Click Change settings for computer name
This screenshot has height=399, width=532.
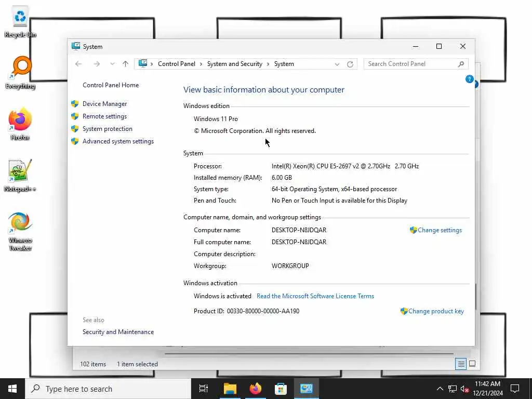pyautogui.click(x=440, y=230)
